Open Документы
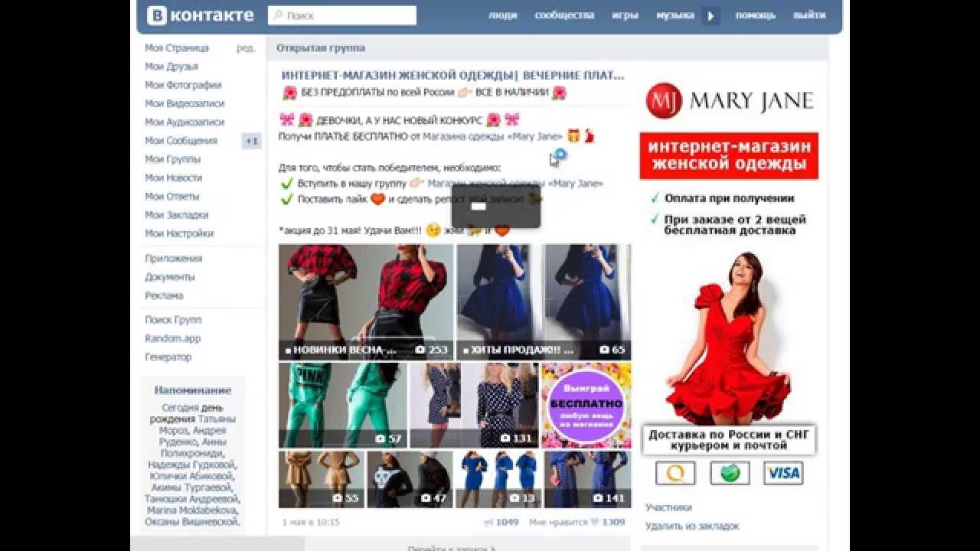This screenshot has width=980, height=551. tap(170, 277)
